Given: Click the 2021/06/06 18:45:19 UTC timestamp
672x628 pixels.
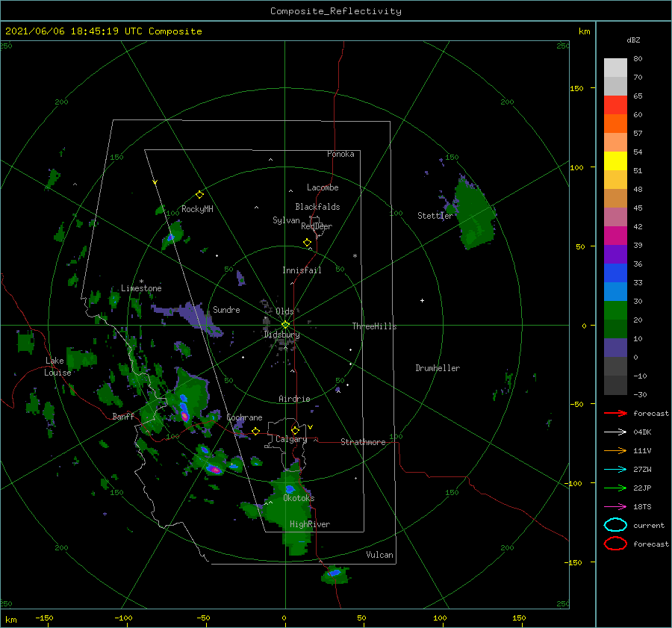Looking at the screenshot, I should tap(74, 31).
